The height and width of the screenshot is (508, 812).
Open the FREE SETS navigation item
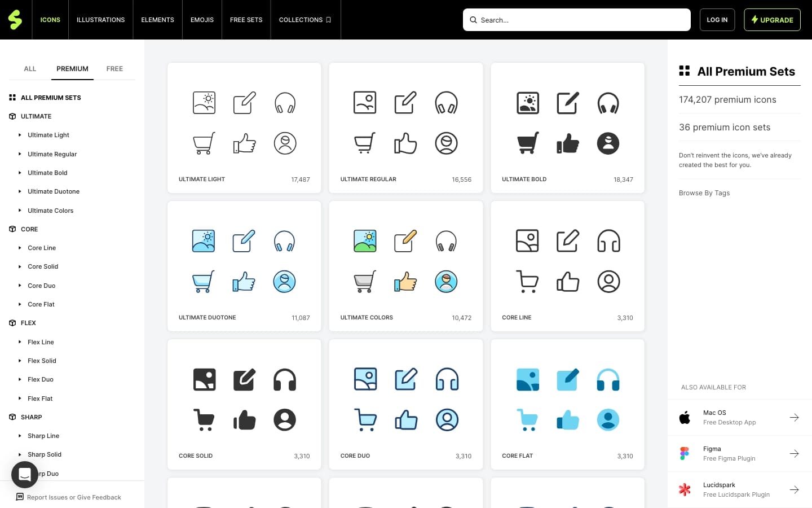[x=246, y=20]
